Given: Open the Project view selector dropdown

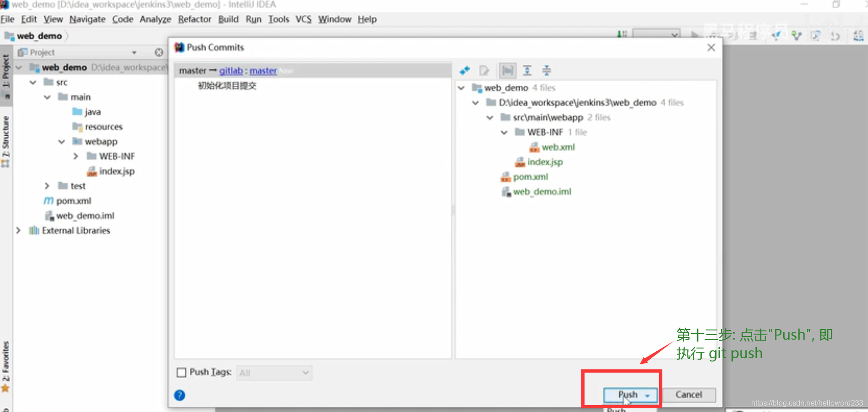Looking at the screenshot, I should pos(134,52).
